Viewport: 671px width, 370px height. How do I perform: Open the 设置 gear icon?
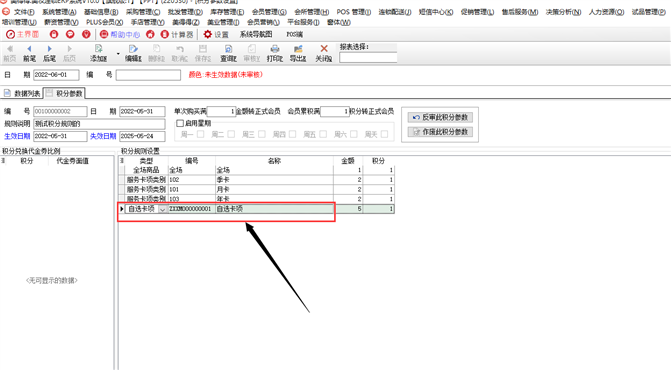pyautogui.click(x=208, y=34)
